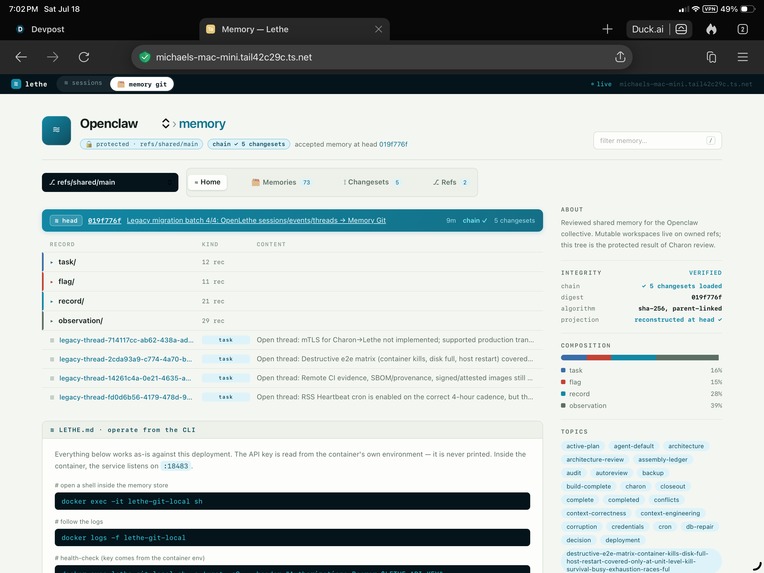Open the browser hamburger menu
This screenshot has width=764, height=573.
coord(743,57)
